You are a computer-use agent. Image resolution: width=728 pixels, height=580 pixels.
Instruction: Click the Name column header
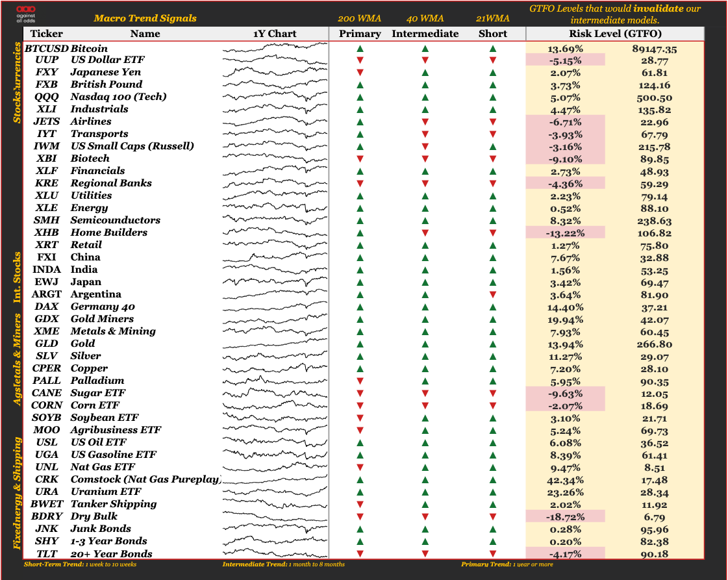pos(145,33)
